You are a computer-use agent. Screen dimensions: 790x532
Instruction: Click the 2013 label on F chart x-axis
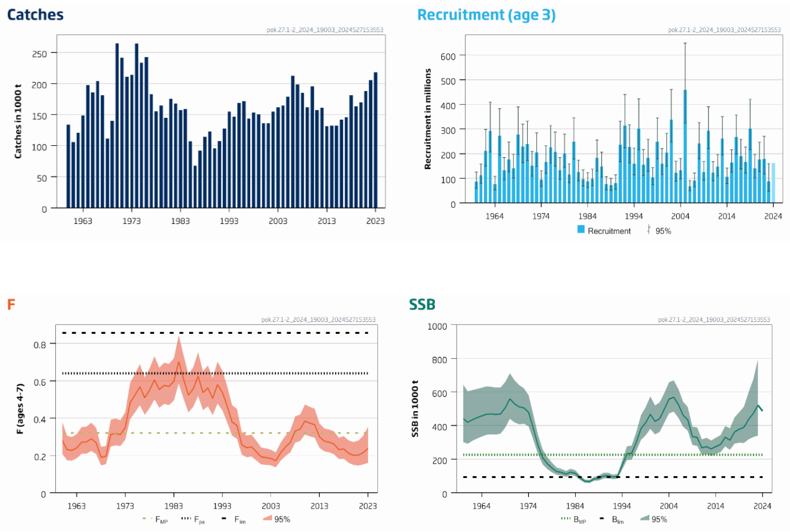(x=319, y=506)
